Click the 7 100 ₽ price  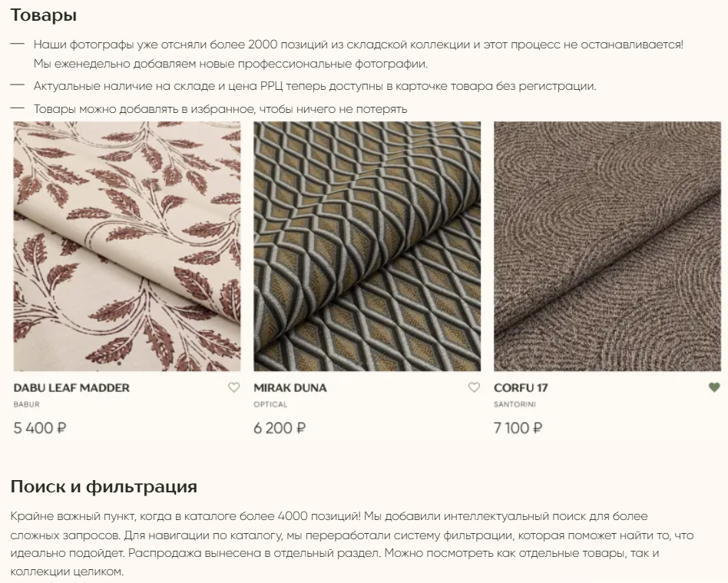(x=518, y=428)
